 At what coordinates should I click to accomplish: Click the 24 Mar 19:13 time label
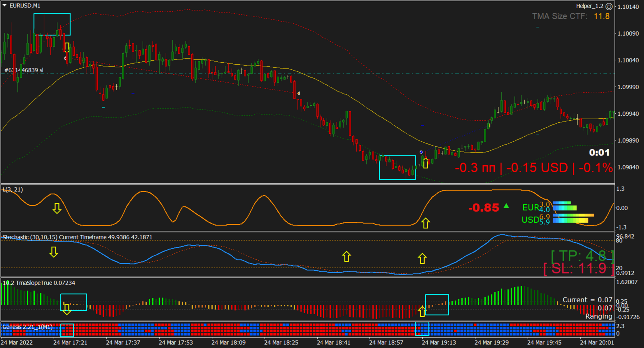coord(439,343)
